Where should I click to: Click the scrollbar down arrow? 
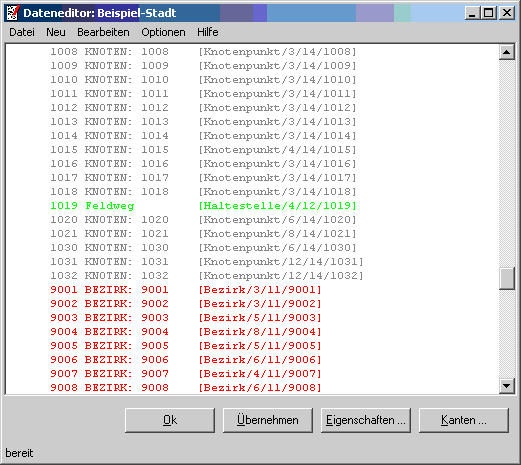(x=507, y=386)
